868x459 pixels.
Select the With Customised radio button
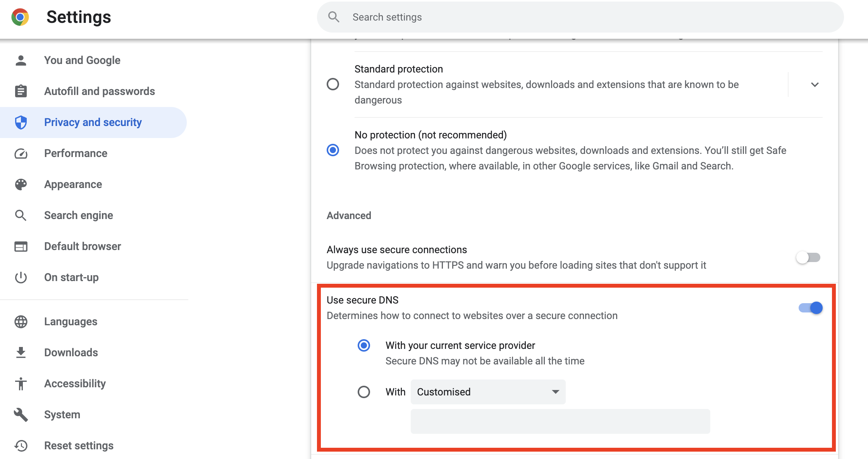pos(364,392)
